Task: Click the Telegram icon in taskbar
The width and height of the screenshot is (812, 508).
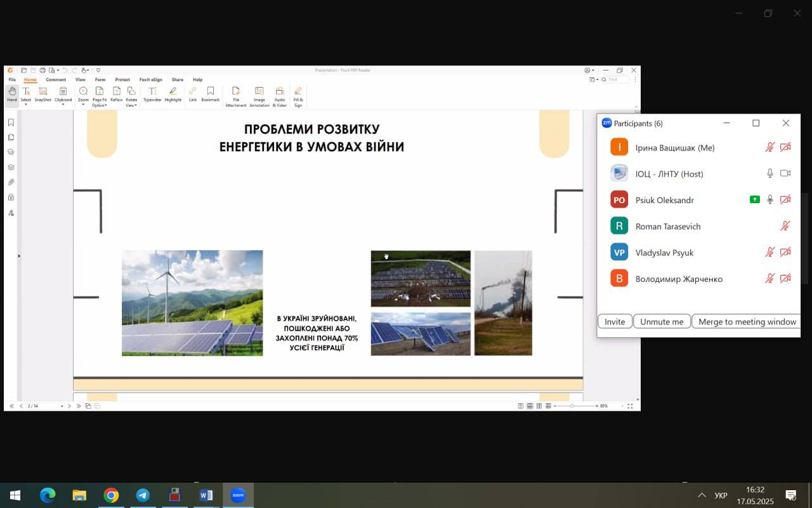Action: (143, 495)
